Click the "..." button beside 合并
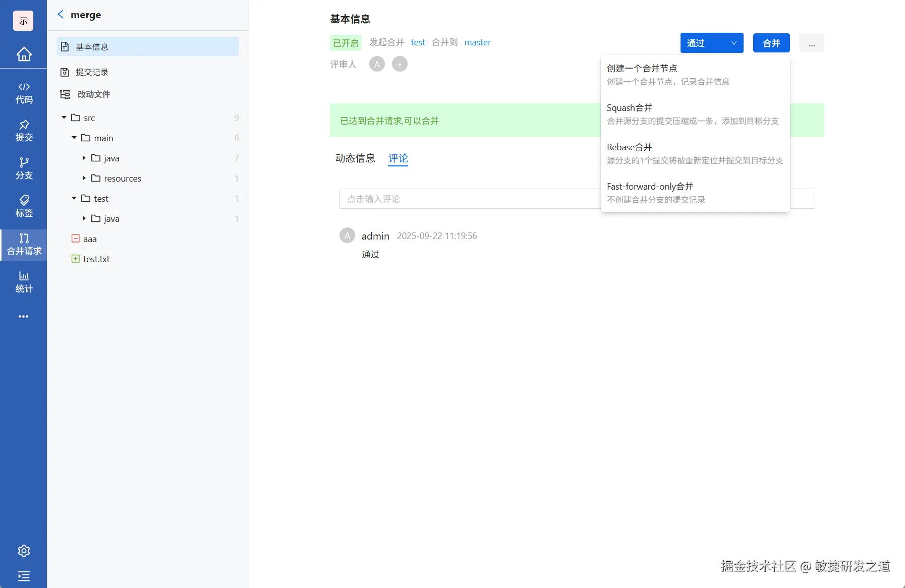 tap(811, 43)
